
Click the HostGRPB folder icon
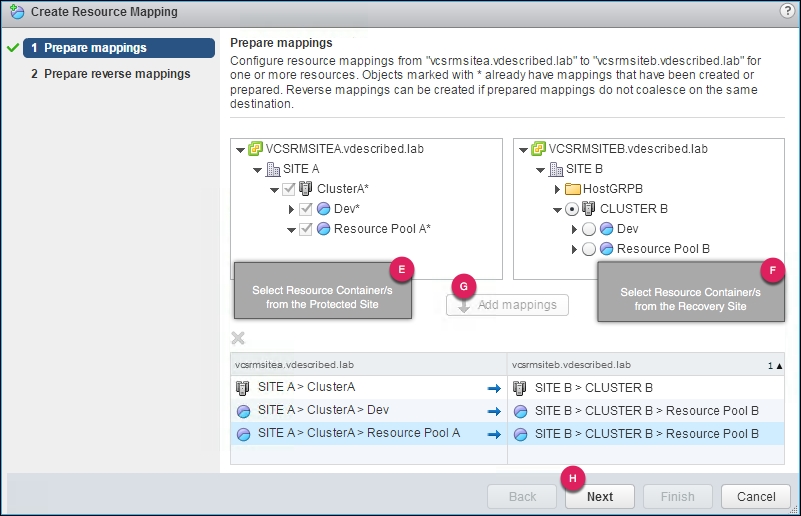pos(573,189)
